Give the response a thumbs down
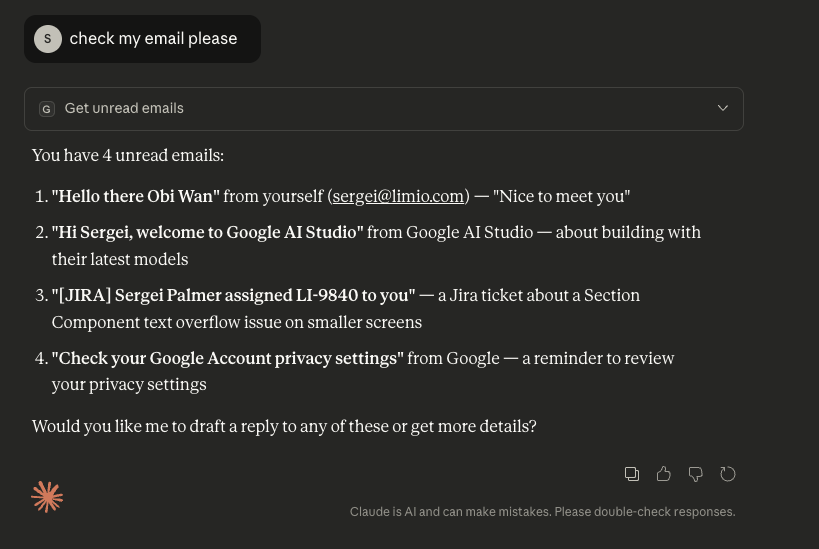Viewport: 819px width, 549px height. tap(695, 474)
